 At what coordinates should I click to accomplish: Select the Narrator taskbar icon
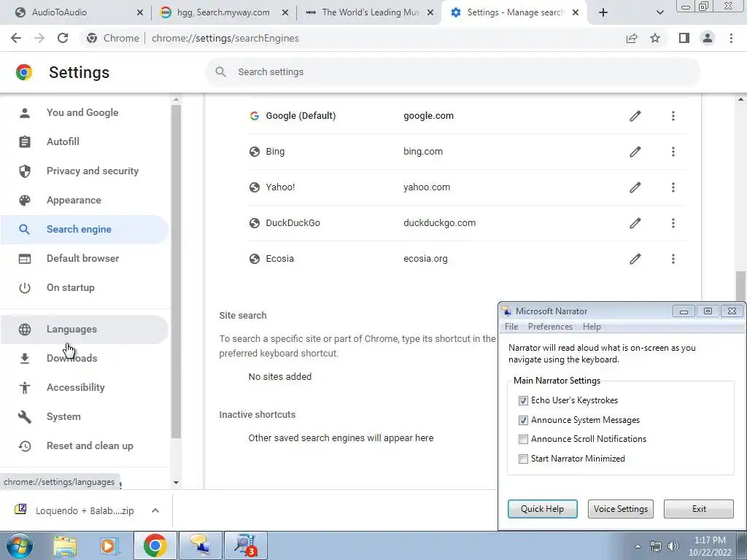(x=200, y=545)
